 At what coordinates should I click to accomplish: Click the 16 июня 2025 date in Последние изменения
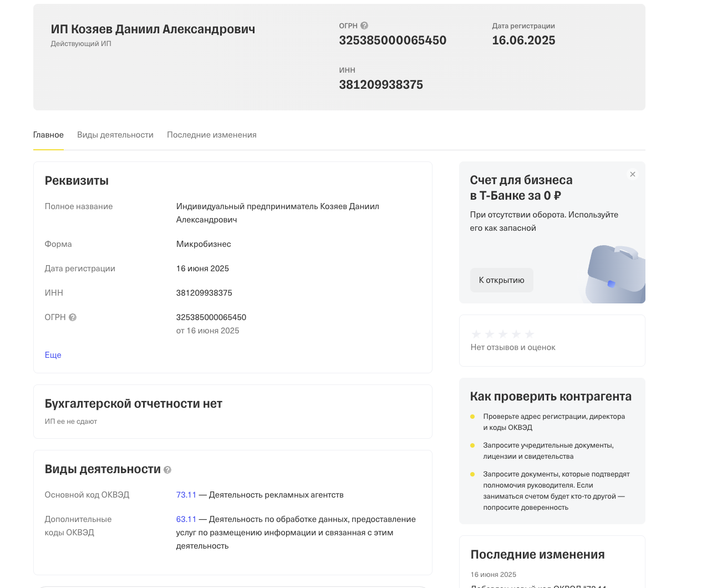pos(494,575)
